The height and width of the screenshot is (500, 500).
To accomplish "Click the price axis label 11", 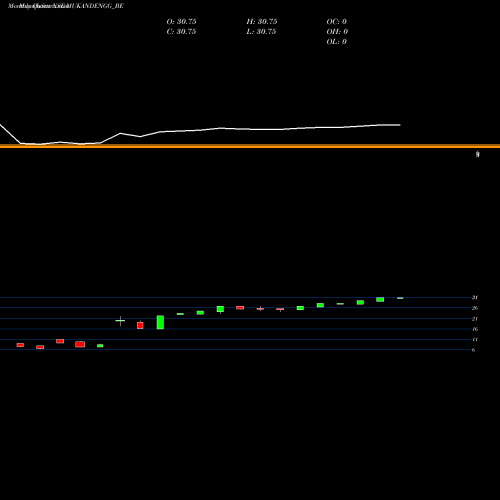I will click(475, 339).
